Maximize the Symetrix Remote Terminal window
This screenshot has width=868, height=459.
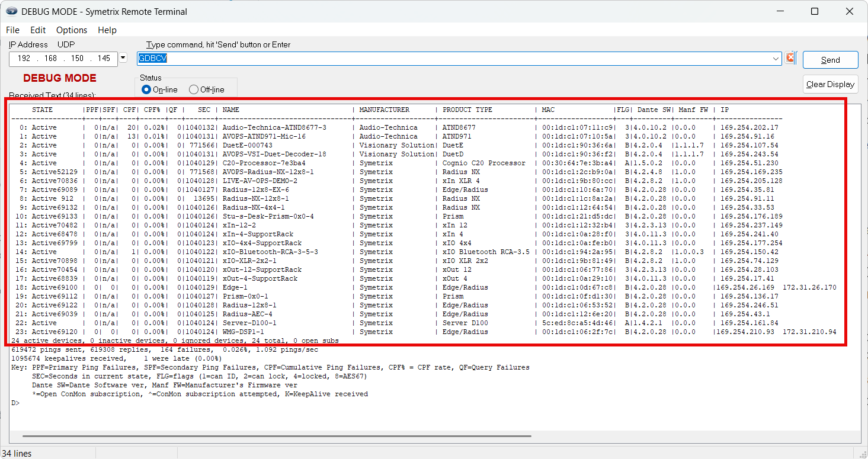[815, 11]
